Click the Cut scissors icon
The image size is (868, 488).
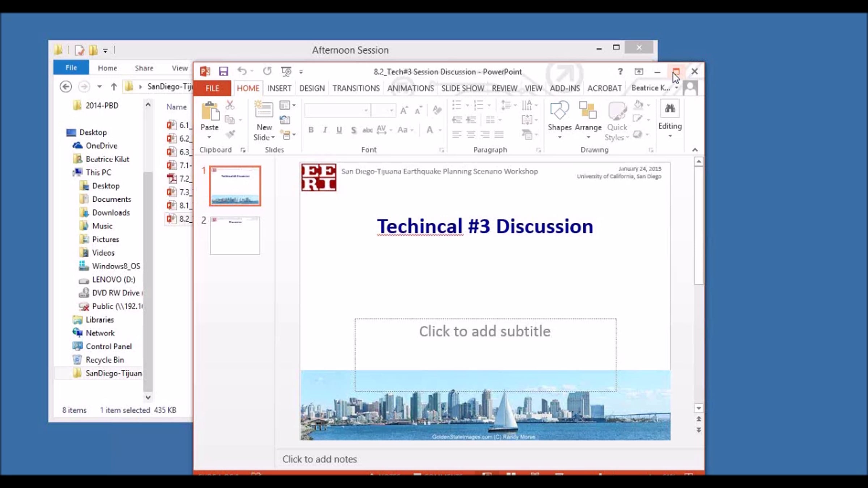pyautogui.click(x=230, y=105)
